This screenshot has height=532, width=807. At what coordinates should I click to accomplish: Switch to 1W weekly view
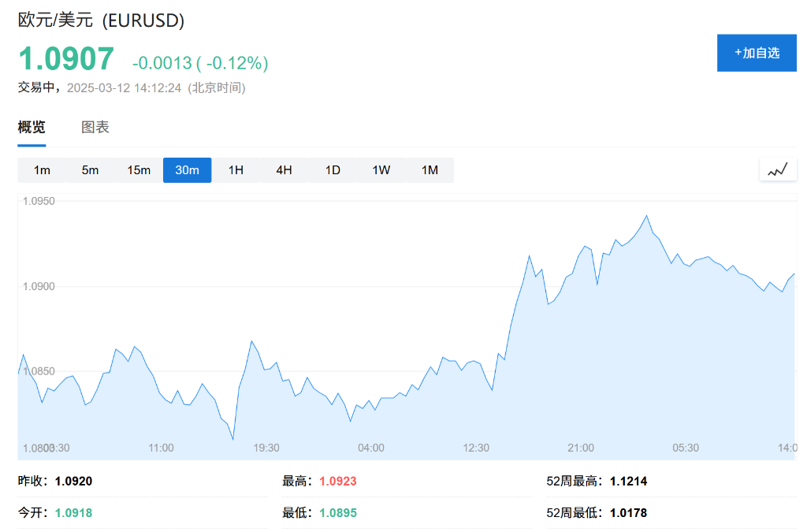click(381, 170)
